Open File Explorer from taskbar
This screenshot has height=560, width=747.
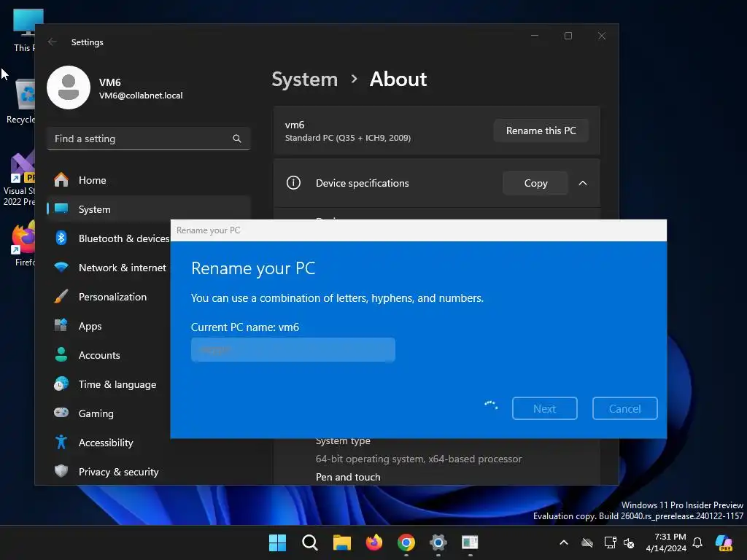(341, 542)
